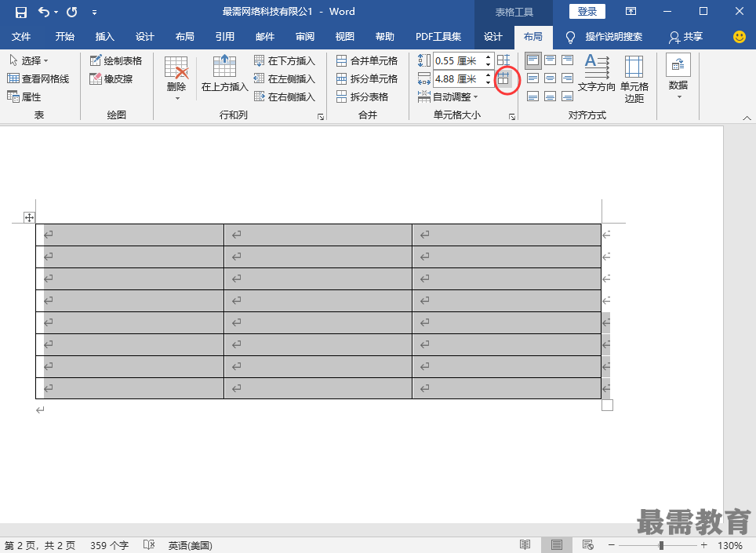Expand the 数据 data dropdown
This screenshot has width=756, height=553.
click(678, 77)
